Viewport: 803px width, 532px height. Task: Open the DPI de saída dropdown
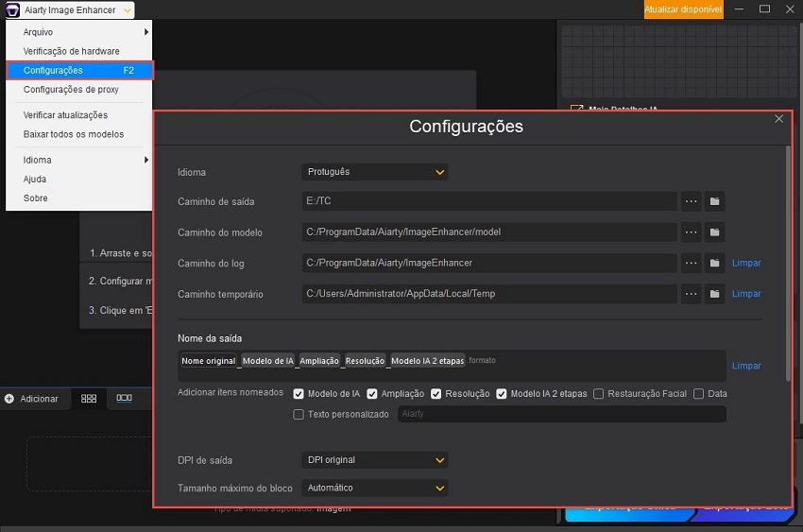(375, 460)
